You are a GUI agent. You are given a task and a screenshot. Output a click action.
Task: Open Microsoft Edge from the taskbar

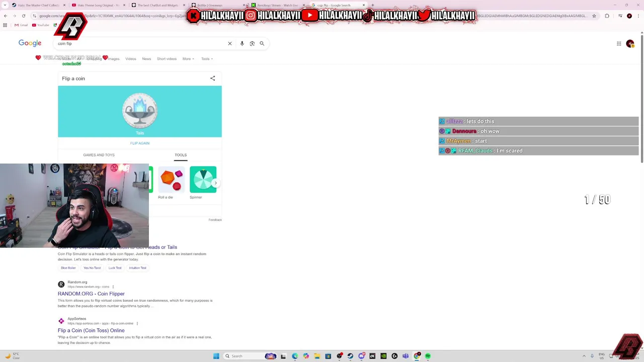pos(295,356)
